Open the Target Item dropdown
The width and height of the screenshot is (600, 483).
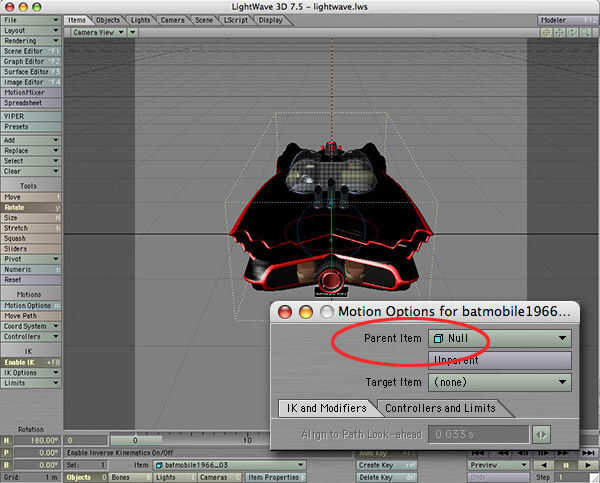click(x=500, y=382)
